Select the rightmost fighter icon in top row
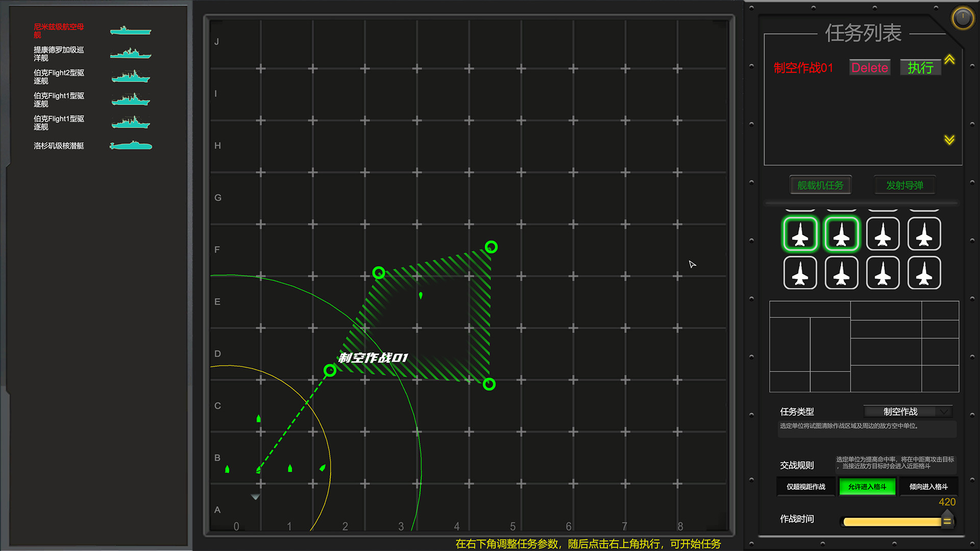The image size is (980, 551). tap(924, 234)
